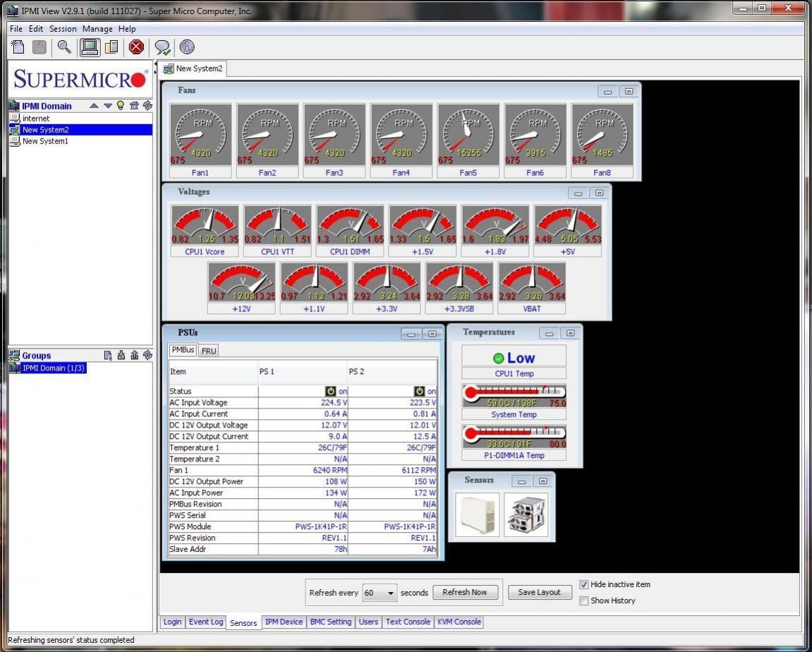Switch to the Login tab
This screenshot has width=812, height=652.
172,622
